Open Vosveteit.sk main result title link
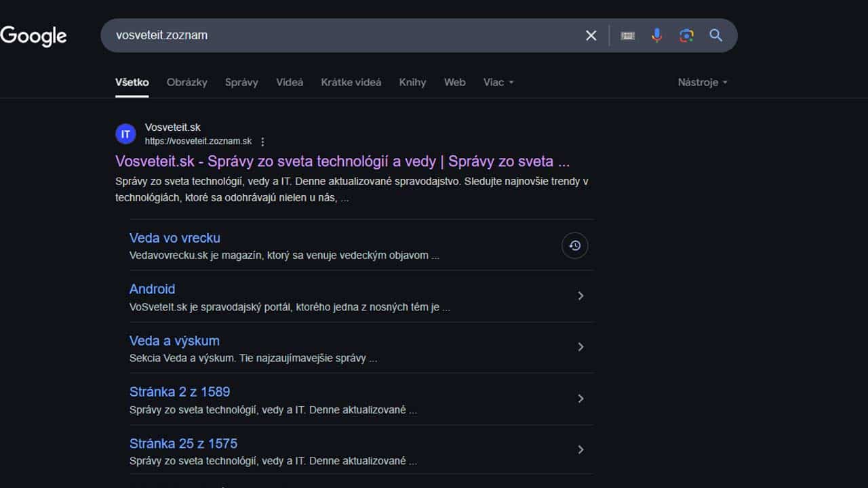Screen dimensions: 868x488 point(342,161)
